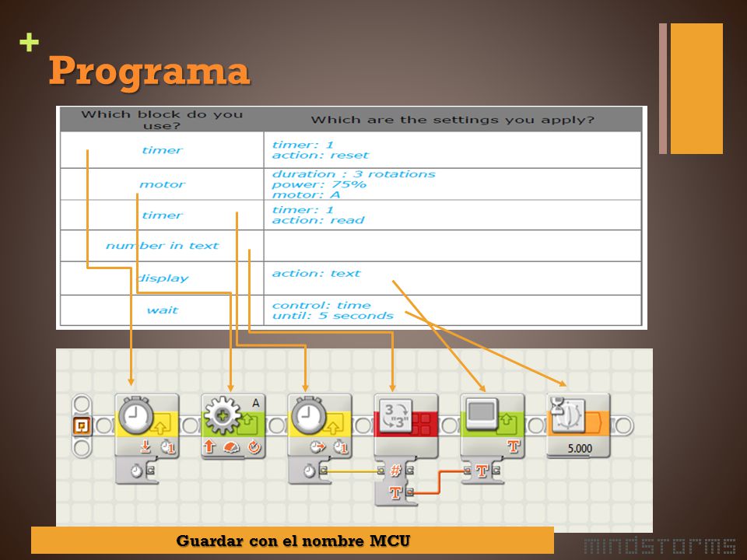Click the number # input plug
This screenshot has height=560, width=747.
(381, 471)
